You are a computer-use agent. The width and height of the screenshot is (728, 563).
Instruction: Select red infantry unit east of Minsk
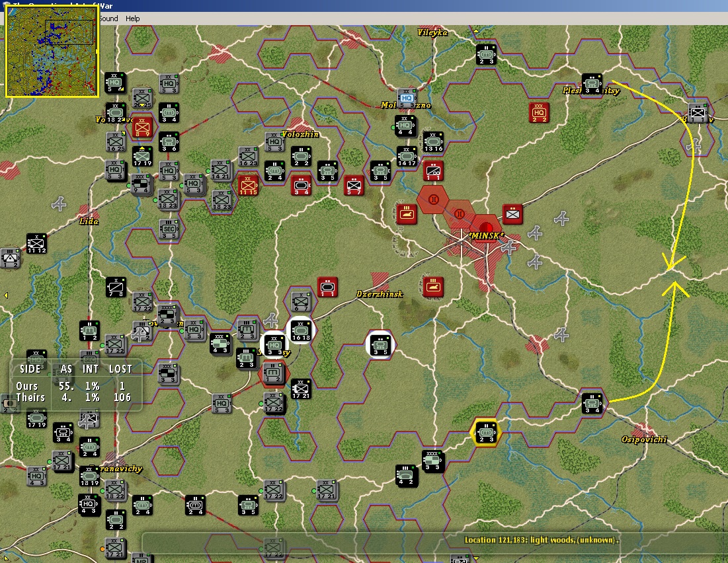point(512,215)
